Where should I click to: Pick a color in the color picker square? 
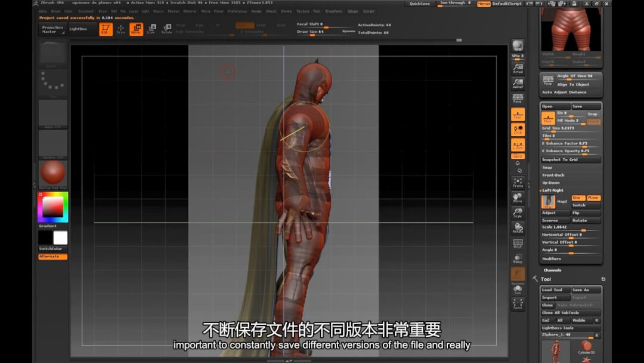point(53,207)
